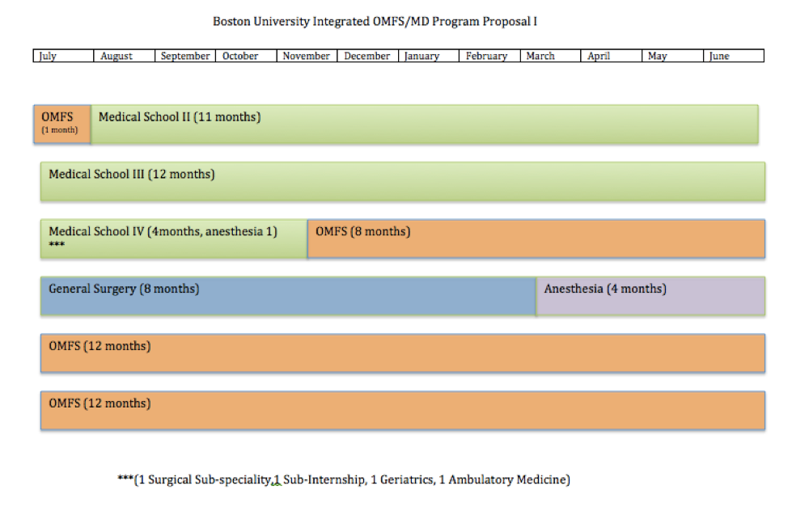Click the May month cell
The height and width of the screenshot is (532, 788).
tap(672, 56)
